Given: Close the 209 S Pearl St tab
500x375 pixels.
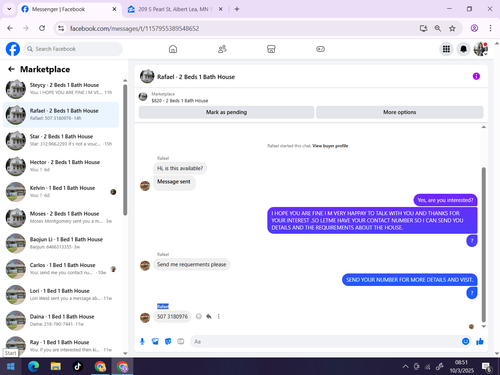Looking at the screenshot, I should 220,9.
